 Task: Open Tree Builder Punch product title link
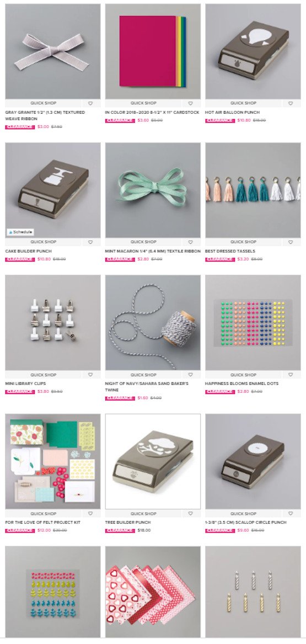[127, 523]
